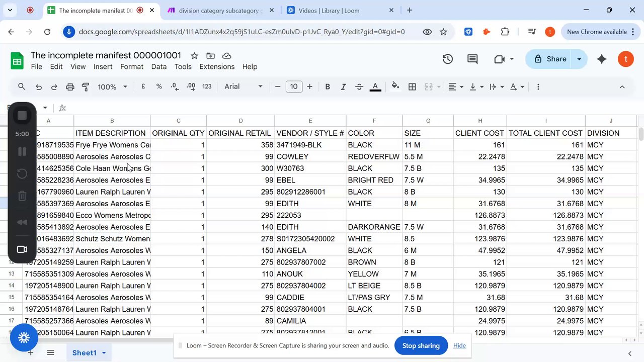
Task: Open a new Chrome tab
Action: pos(410,10)
